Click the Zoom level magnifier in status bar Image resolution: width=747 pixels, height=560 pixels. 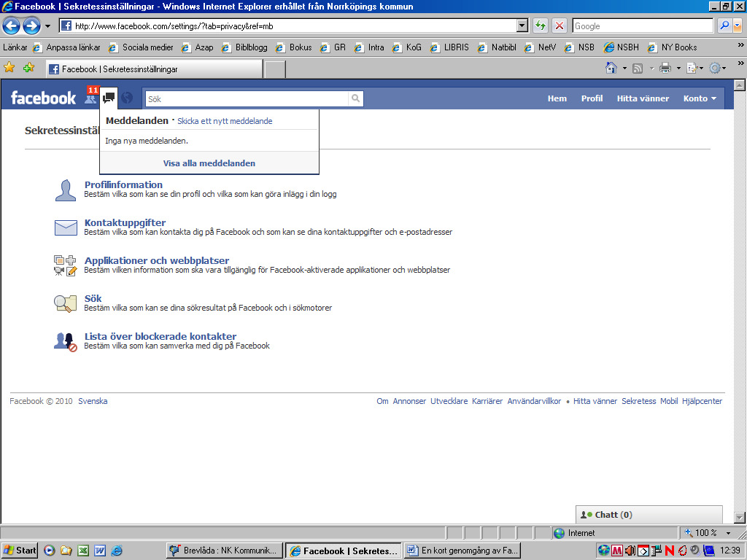click(689, 533)
